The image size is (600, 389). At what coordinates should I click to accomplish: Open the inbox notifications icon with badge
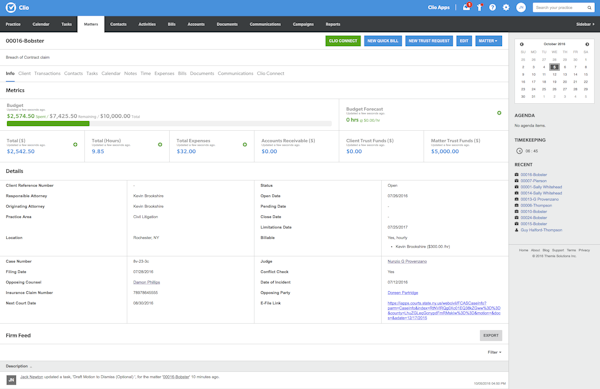point(466,7)
